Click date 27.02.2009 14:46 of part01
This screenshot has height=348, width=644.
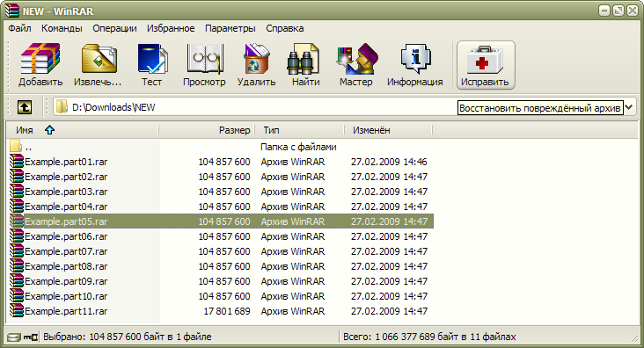[x=389, y=162]
